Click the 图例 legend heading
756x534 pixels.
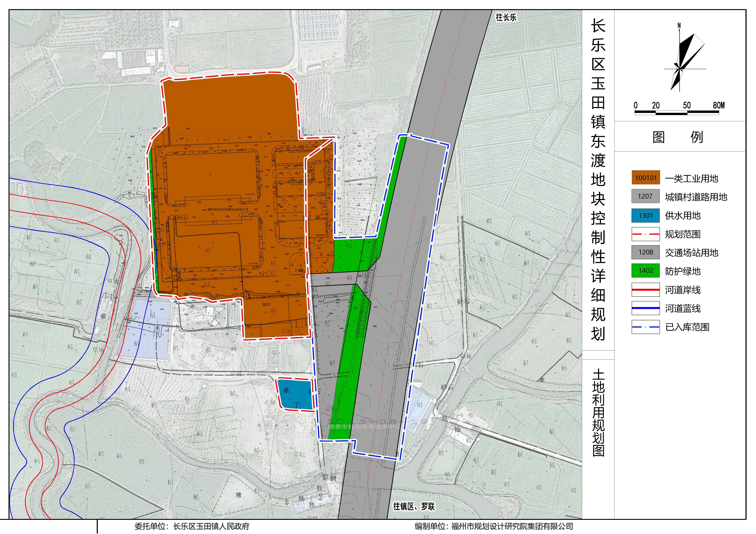678,137
